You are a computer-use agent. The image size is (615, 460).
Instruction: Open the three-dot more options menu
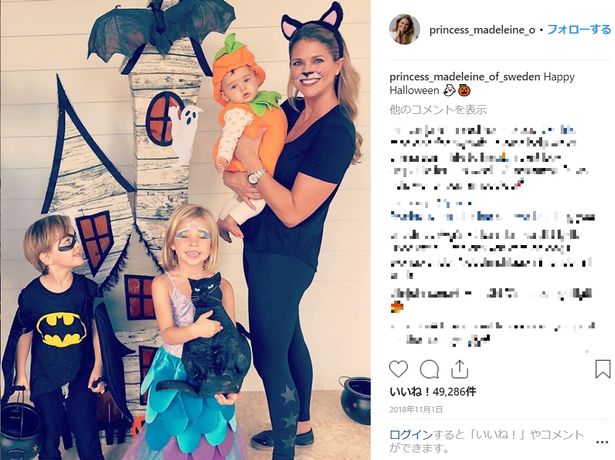(602, 442)
